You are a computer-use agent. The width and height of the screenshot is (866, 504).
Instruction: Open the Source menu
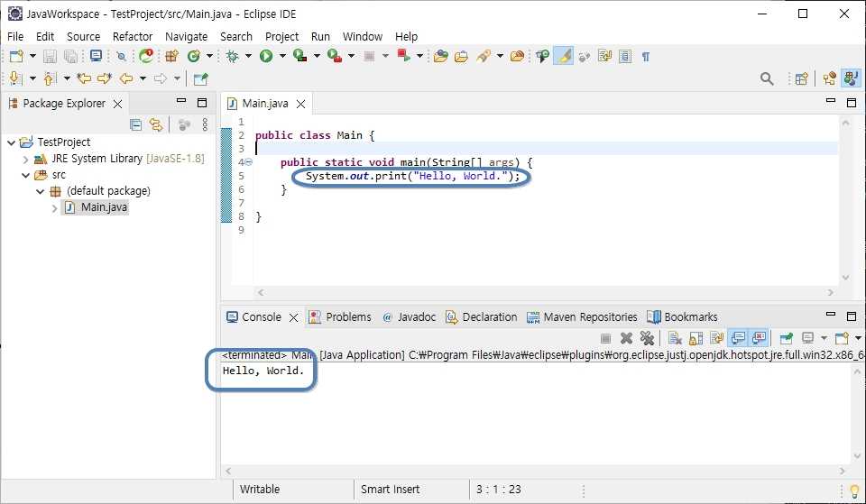[x=83, y=36]
